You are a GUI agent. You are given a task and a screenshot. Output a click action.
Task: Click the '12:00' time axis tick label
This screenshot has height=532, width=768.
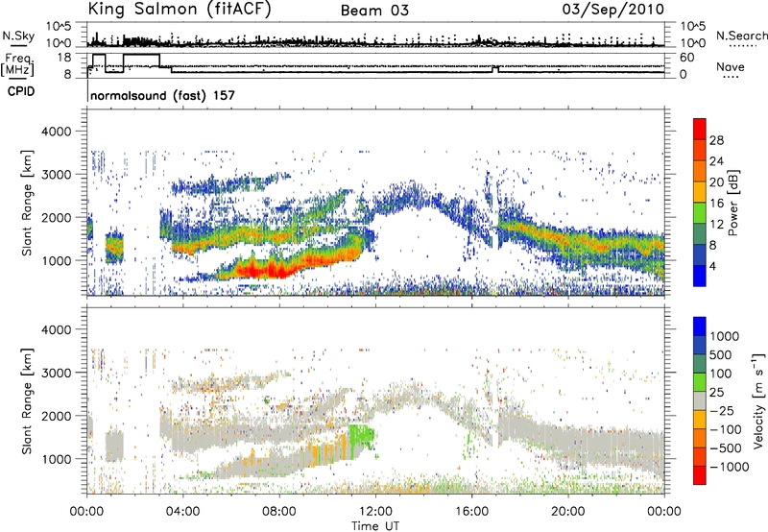[x=375, y=512]
